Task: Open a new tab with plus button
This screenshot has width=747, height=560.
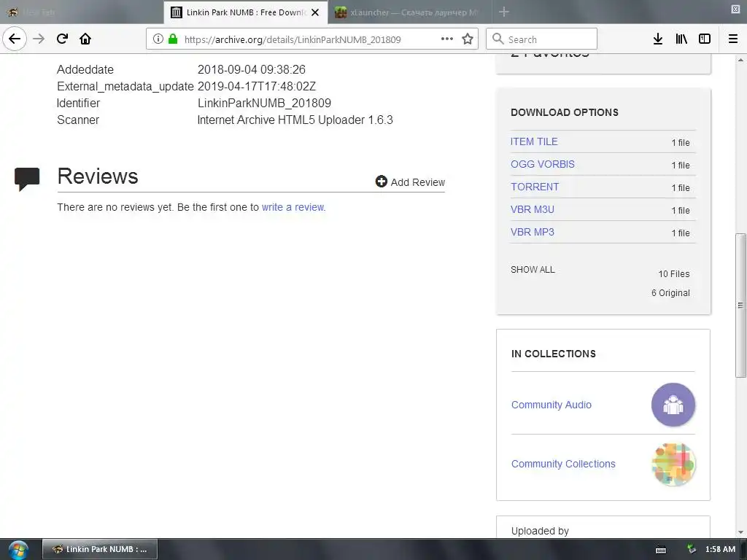Action: tap(504, 12)
